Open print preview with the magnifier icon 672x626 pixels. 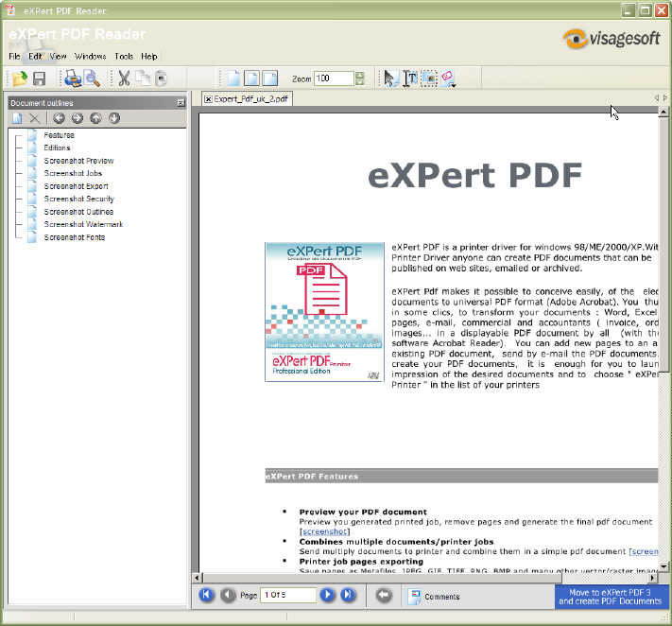[x=92, y=78]
